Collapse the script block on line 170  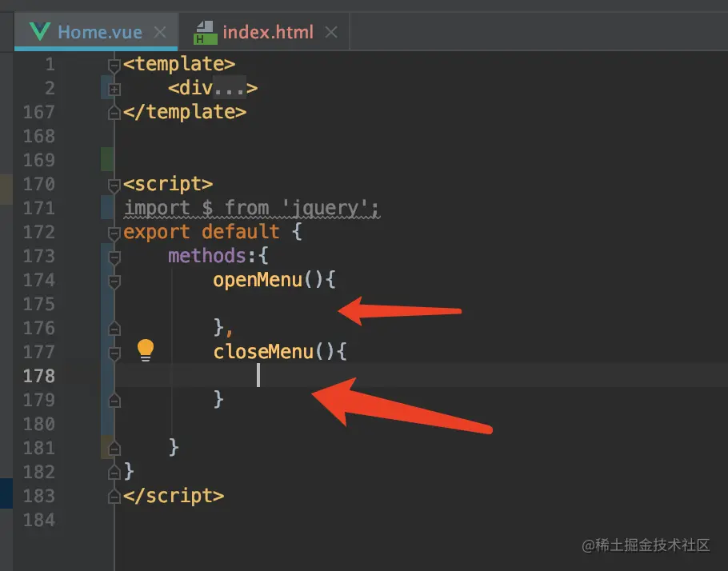point(114,186)
